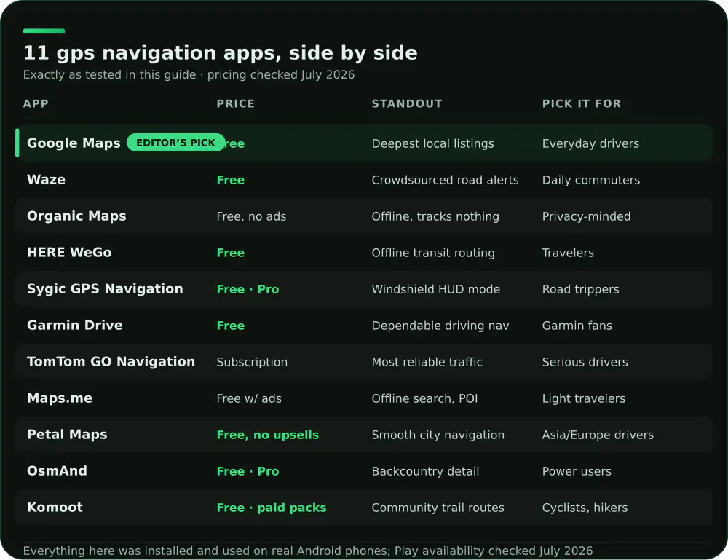The width and height of the screenshot is (728, 560).
Task: Click the footer note about Android phones
Action: coord(308,551)
